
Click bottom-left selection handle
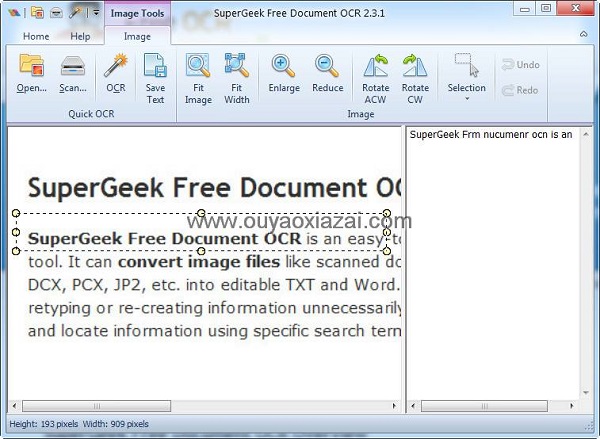[16, 251]
